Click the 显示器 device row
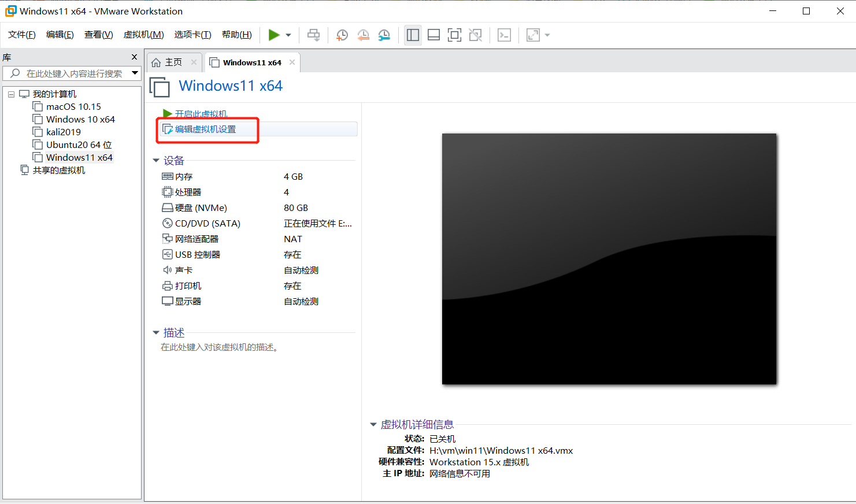Screen dimensions: 856x504 [257, 301]
